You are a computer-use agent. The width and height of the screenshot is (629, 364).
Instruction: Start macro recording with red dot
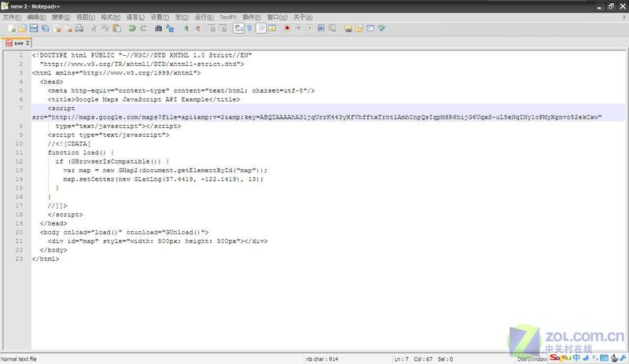click(x=287, y=28)
